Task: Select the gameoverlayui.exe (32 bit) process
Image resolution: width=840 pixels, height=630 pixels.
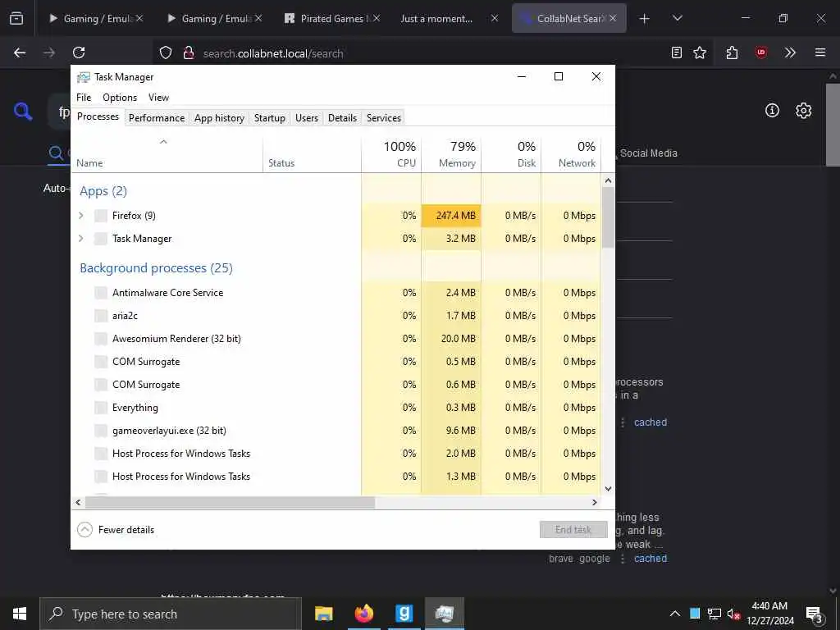Action: (336, 431)
